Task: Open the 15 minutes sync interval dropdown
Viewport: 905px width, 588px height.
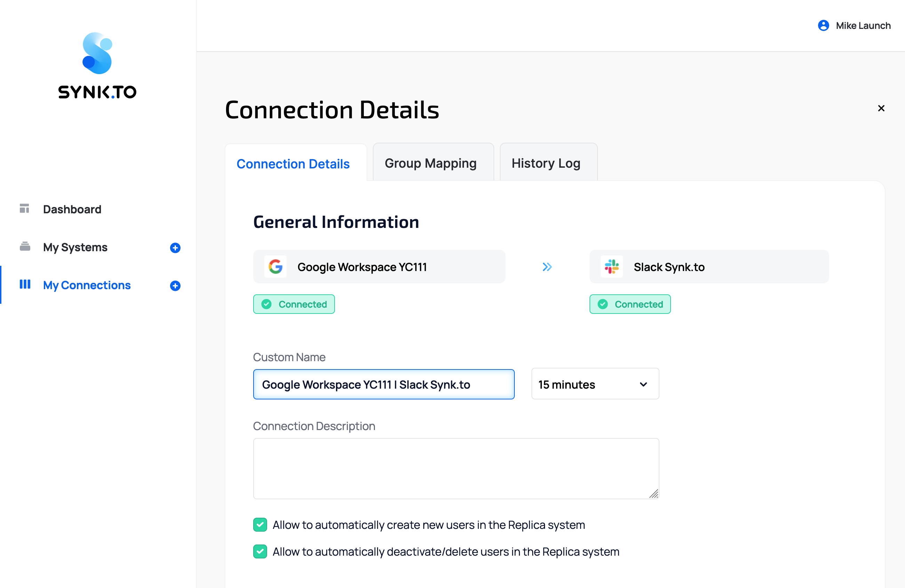Action: tap(595, 384)
